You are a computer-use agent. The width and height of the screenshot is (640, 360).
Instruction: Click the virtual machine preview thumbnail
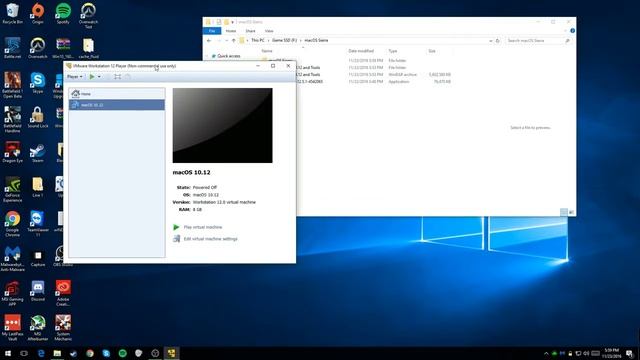pyautogui.click(x=222, y=125)
